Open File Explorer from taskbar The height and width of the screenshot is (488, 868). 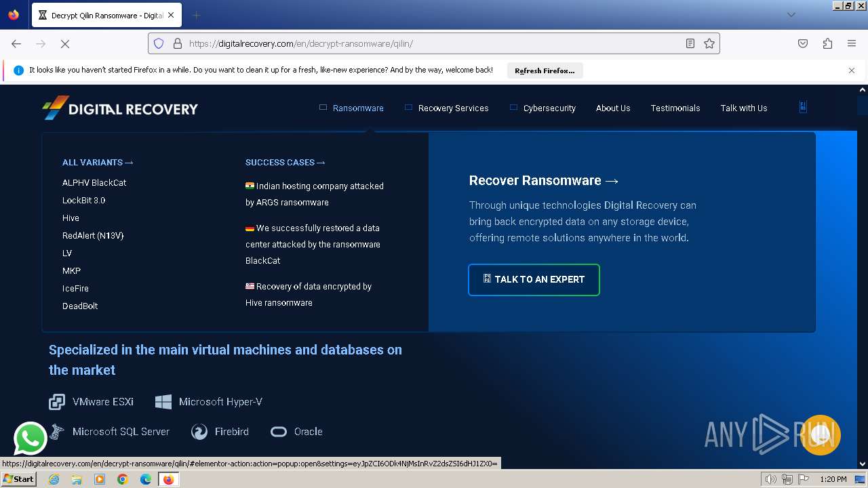click(x=77, y=479)
